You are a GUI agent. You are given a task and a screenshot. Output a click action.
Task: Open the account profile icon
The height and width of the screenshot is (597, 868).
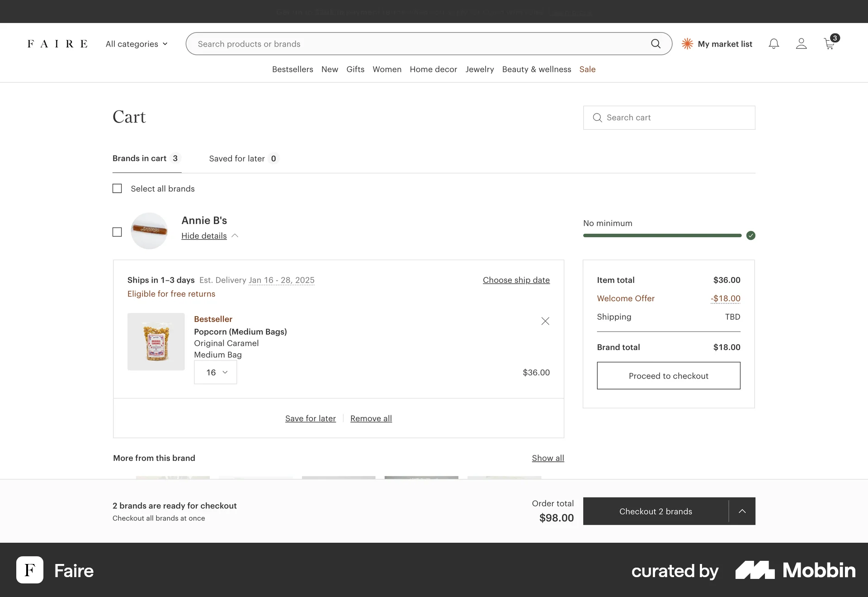point(801,43)
